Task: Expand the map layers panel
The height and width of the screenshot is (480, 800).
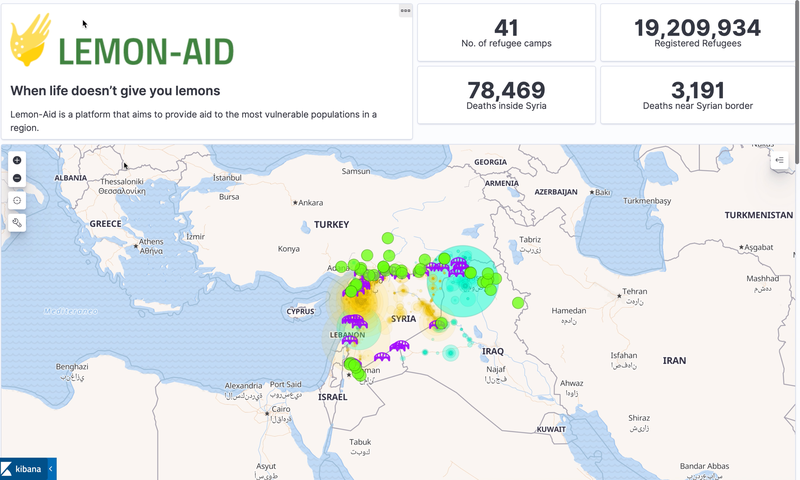Action: point(780,160)
